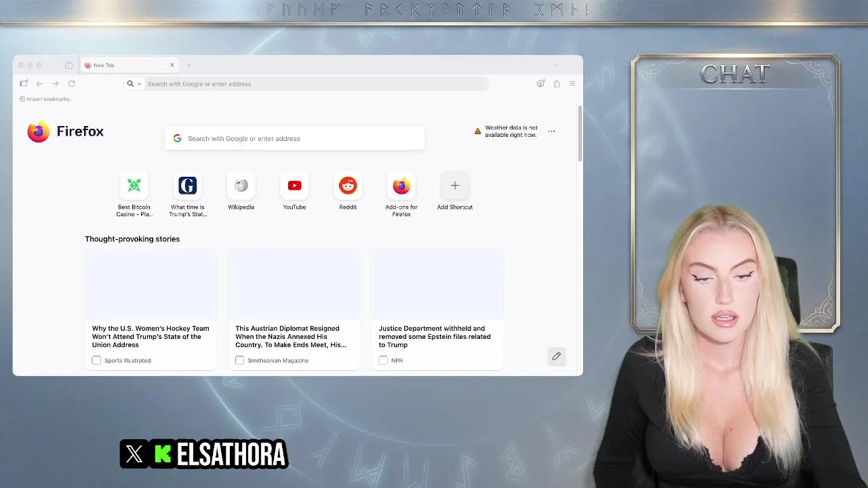Click the NPR source label

pos(397,361)
